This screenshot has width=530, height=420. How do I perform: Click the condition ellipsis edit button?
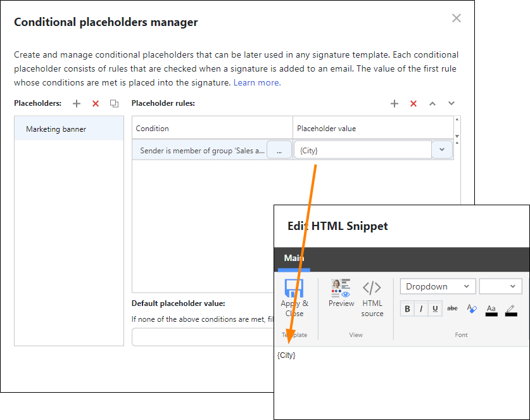279,150
